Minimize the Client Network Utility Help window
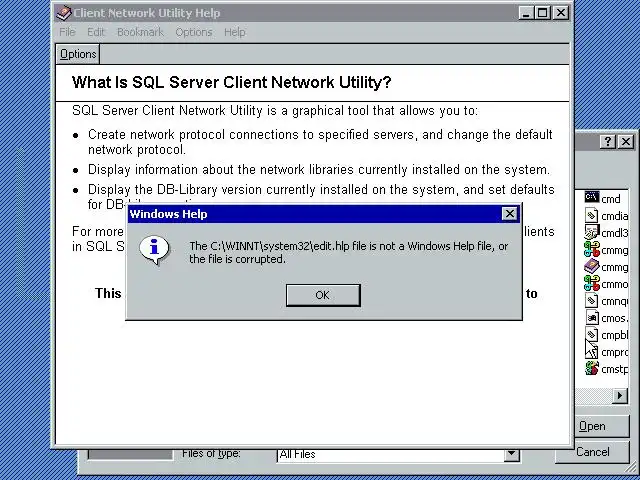 (526, 13)
